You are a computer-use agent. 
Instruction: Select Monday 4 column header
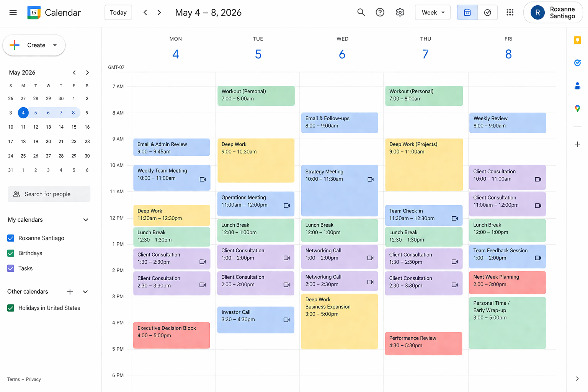click(176, 54)
